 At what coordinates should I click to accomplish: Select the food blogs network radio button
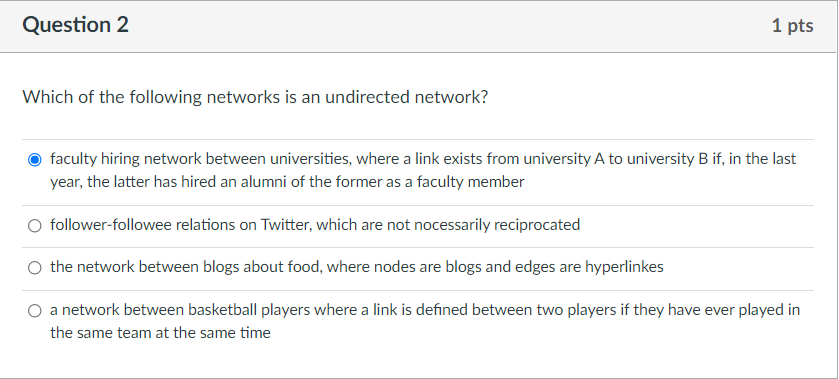pyautogui.click(x=34, y=268)
